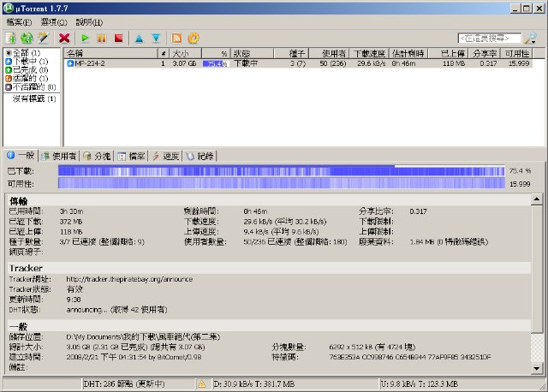The width and height of the screenshot is (548, 392).
Task: Open Preferences gear icon
Action: [194, 38]
